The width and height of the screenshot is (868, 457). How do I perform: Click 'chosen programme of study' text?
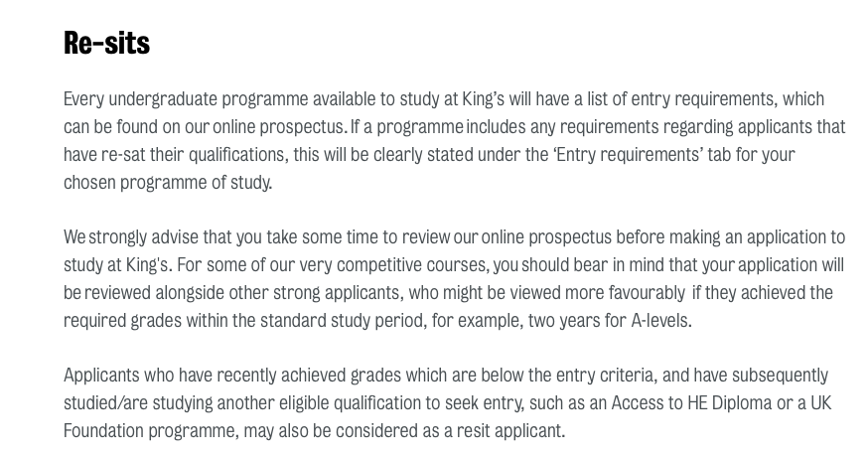point(167,183)
